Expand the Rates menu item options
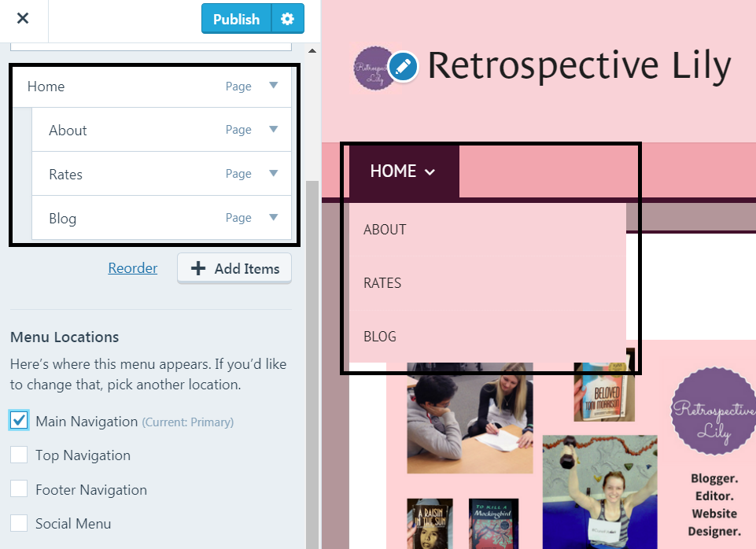 (x=273, y=174)
